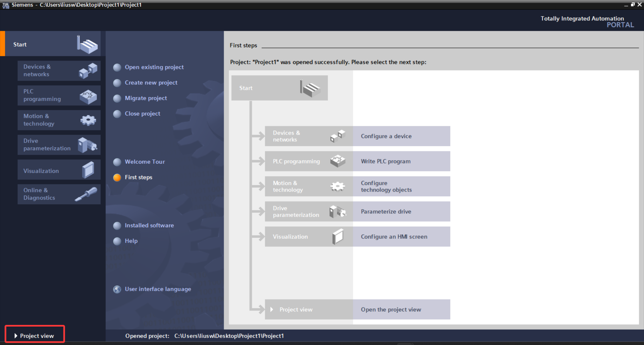Click Configure a device
The image size is (644, 345).
(401, 136)
